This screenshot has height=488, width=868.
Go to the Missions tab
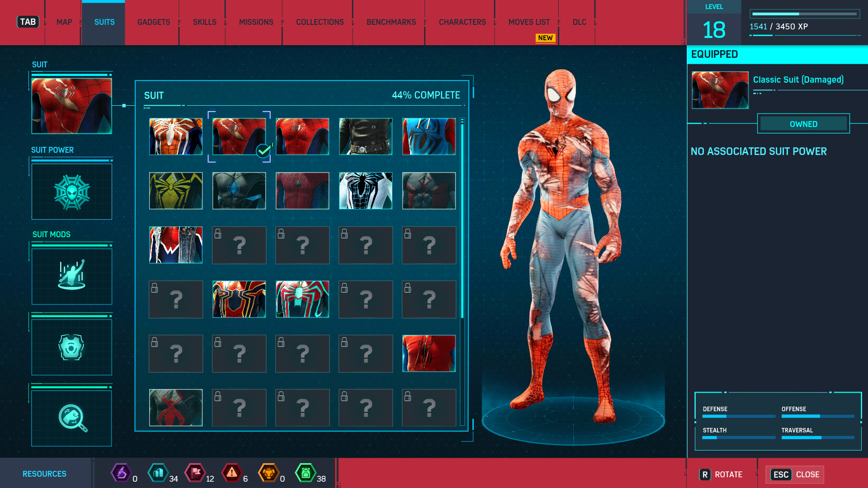tap(256, 22)
